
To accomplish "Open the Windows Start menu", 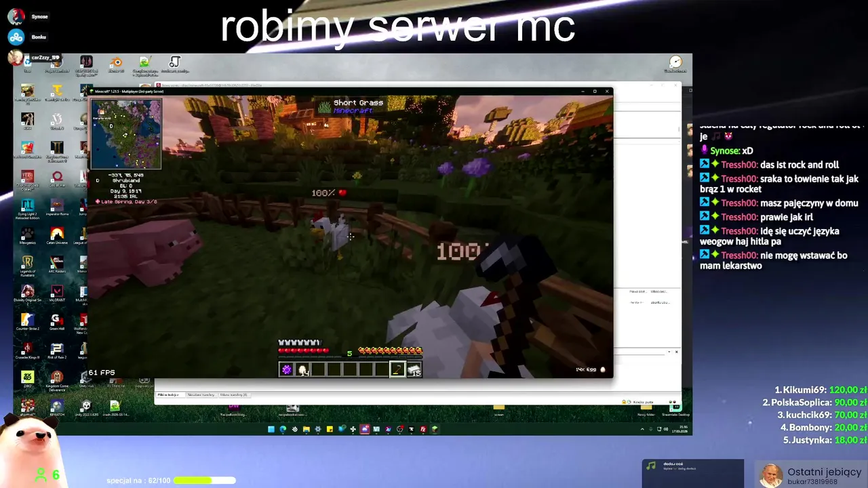I will tap(271, 429).
